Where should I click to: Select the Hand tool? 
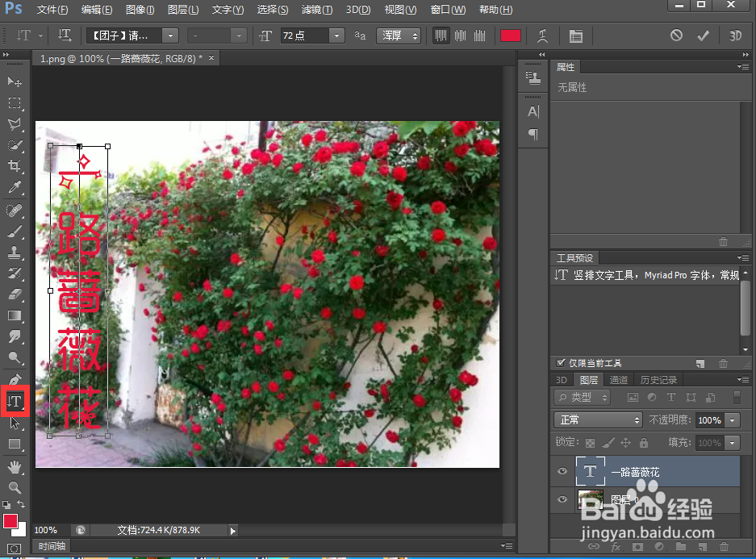coord(15,466)
